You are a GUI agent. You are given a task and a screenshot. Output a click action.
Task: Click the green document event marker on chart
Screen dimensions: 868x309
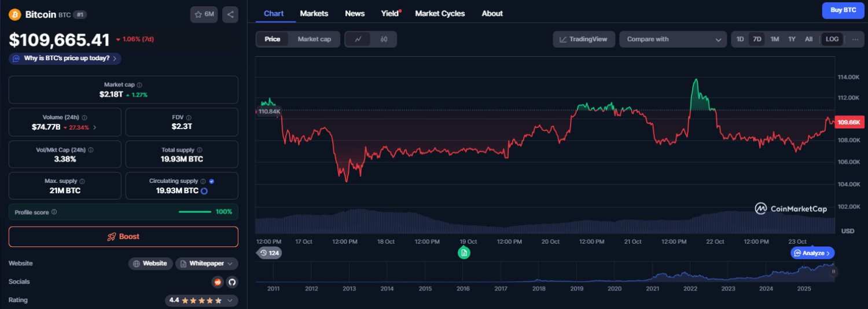pos(464,253)
